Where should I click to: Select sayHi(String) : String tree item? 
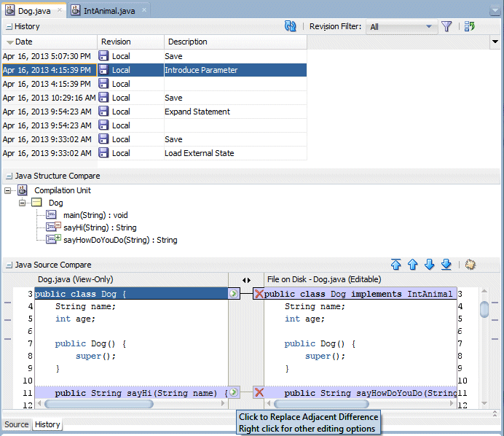[100, 227]
